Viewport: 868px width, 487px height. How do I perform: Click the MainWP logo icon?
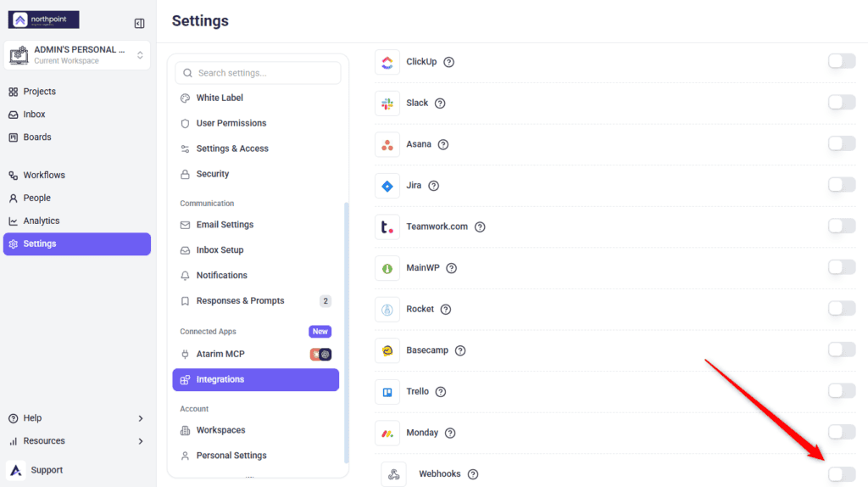[x=387, y=268]
